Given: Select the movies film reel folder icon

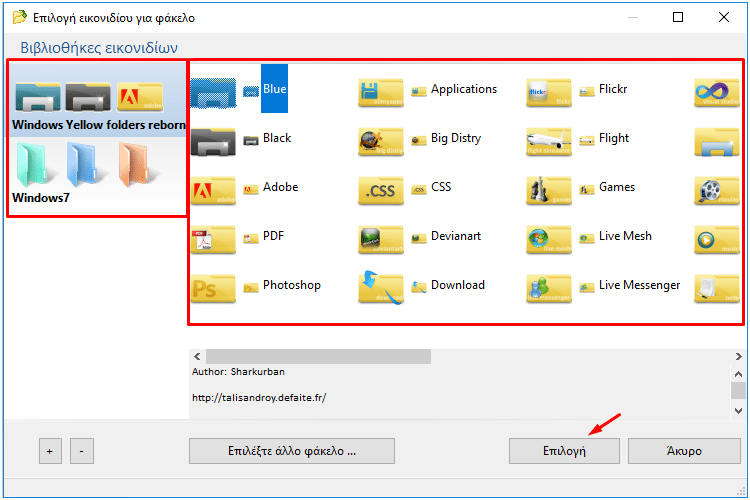Looking at the screenshot, I should pos(717,190).
